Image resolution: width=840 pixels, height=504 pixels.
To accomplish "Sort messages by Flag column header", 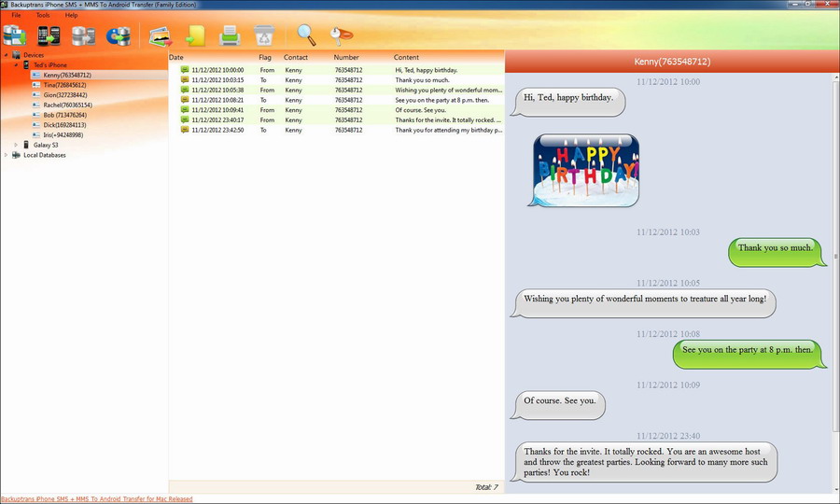I will (265, 57).
